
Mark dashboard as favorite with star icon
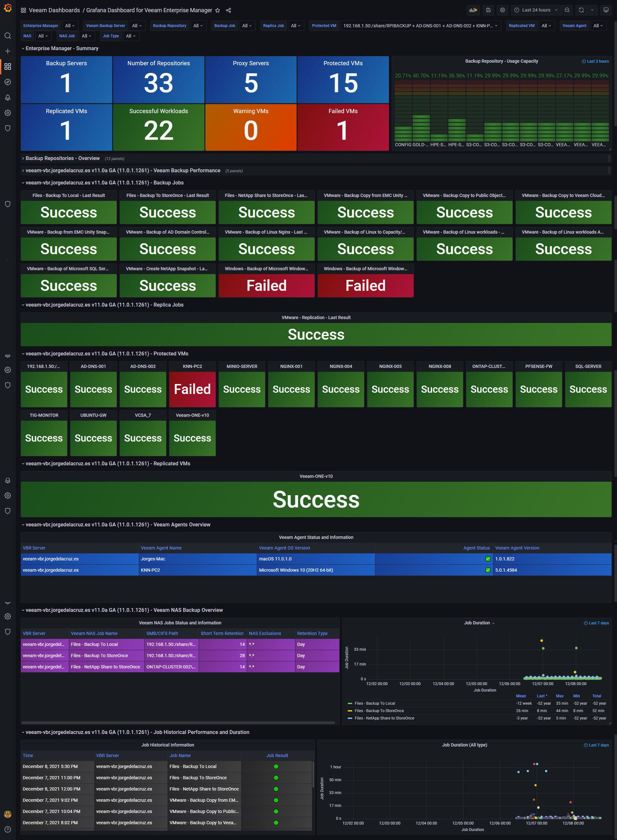(x=218, y=11)
